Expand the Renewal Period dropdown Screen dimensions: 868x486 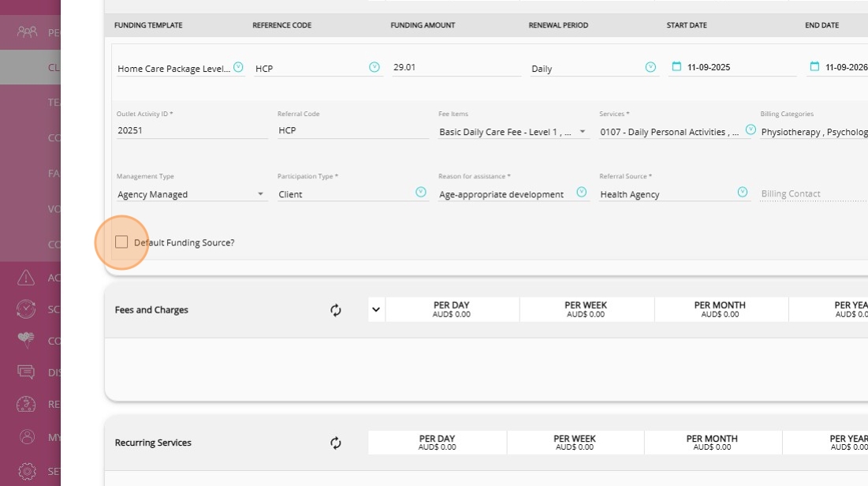tap(650, 68)
